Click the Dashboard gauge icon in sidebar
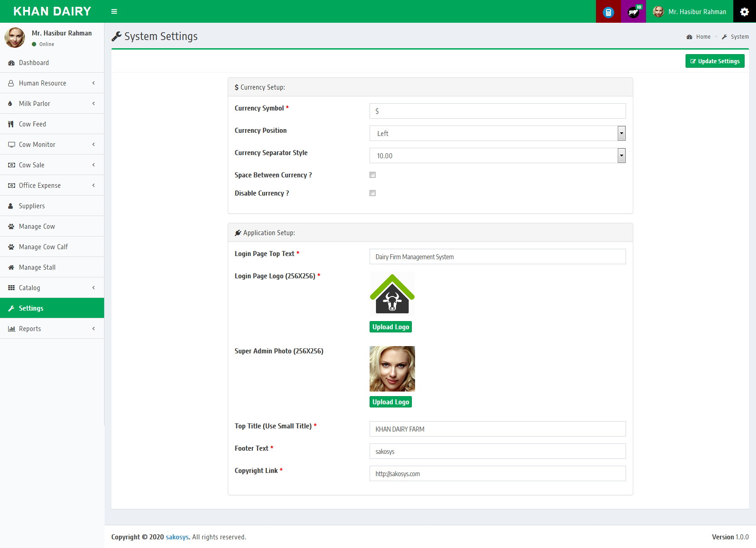Image resolution: width=756 pixels, height=548 pixels. pos(11,63)
